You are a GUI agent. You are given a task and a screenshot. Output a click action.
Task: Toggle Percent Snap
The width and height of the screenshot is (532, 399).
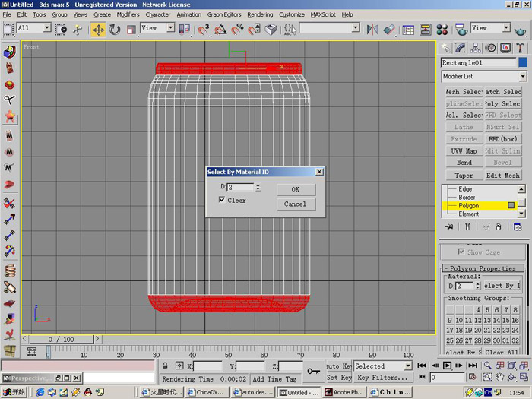point(237,30)
